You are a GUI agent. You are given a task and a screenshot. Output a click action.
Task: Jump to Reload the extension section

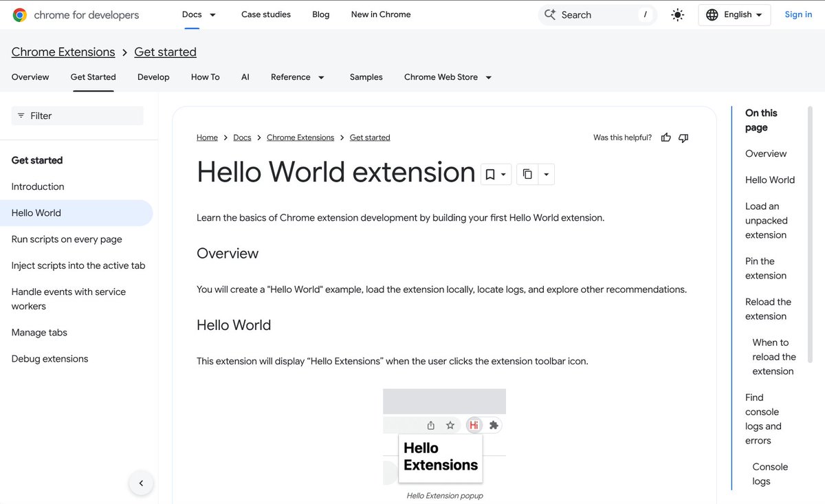pyautogui.click(x=768, y=309)
